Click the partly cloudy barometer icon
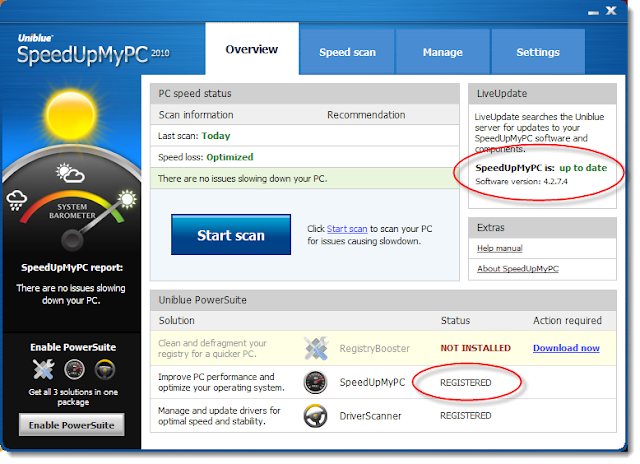640x464 pixels. 70,173
